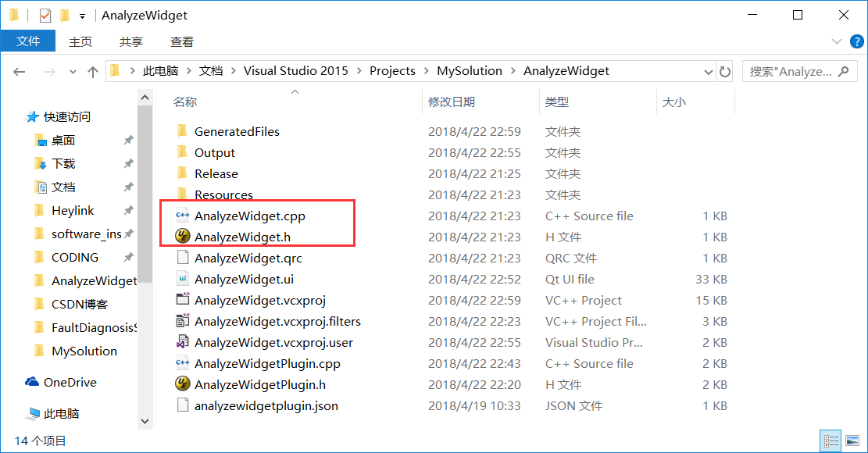Sort by 名称 column header
The height and width of the screenshot is (453, 868).
pyautogui.click(x=185, y=102)
